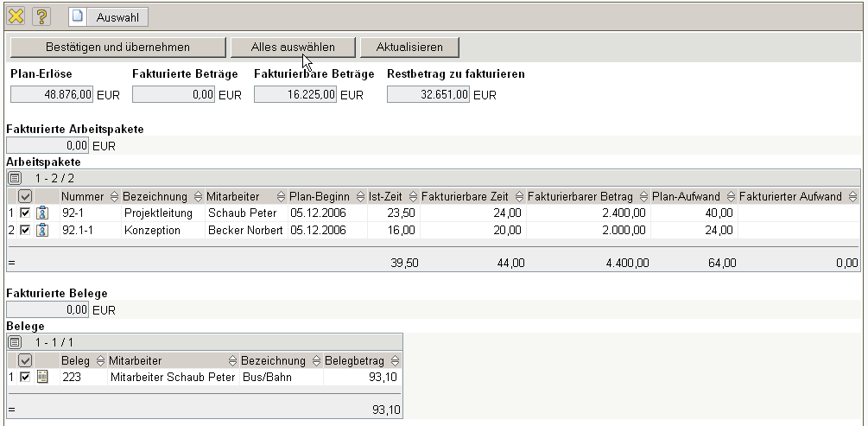The image size is (868, 426).
Task: Toggle select-all checkbox in Arbeitspakete header
Action: [x=25, y=196]
